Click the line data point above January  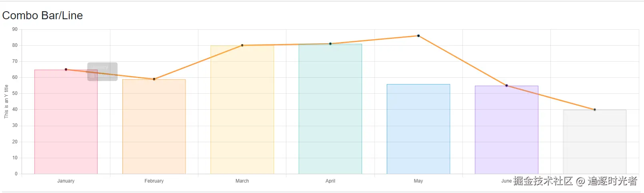(x=66, y=70)
